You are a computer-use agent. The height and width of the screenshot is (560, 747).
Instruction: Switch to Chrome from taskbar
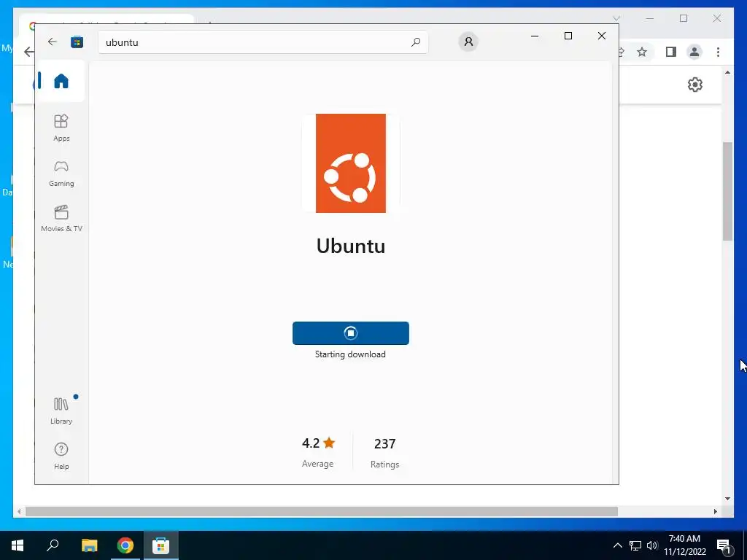[x=125, y=545]
